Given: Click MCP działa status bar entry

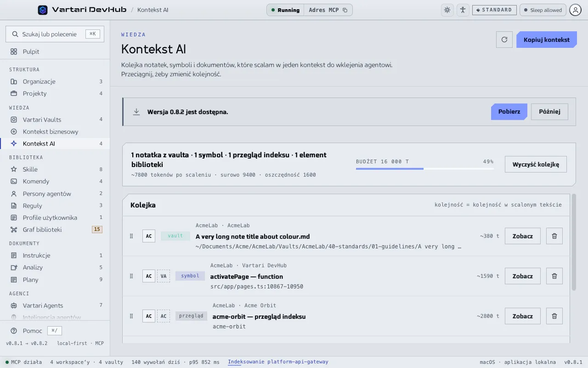Looking at the screenshot, I should tap(23, 362).
